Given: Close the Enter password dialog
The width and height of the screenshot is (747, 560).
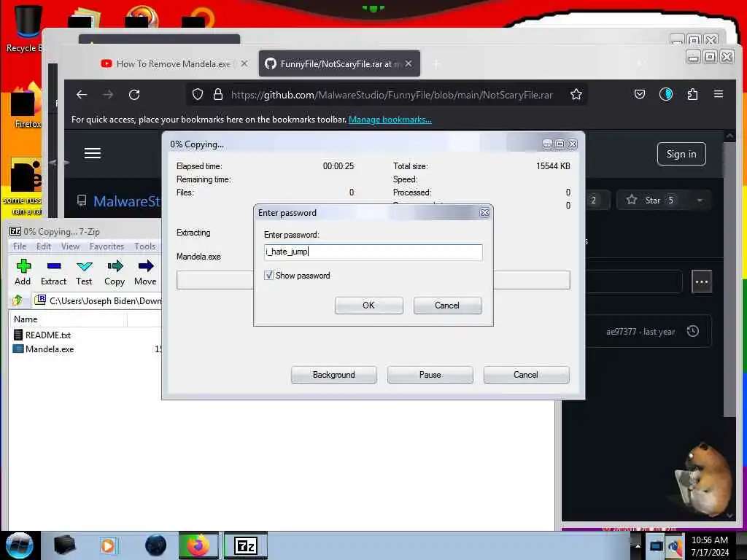Looking at the screenshot, I should coord(484,212).
